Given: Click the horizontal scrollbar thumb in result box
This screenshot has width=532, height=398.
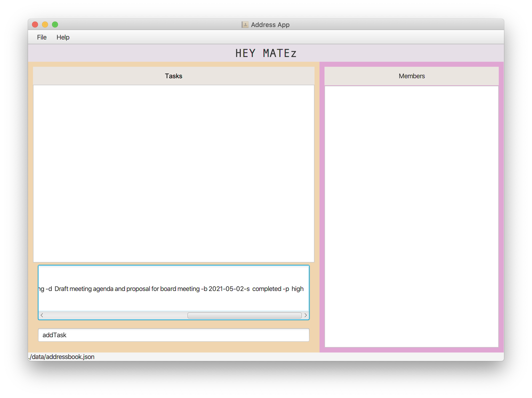Looking at the screenshot, I should pyautogui.click(x=244, y=315).
